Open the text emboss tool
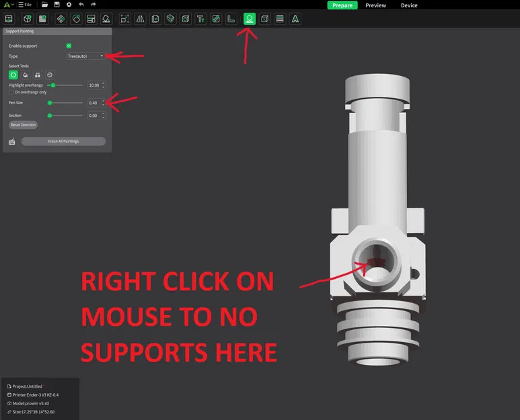This screenshot has width=520, height=420. (x=200, y=19)
